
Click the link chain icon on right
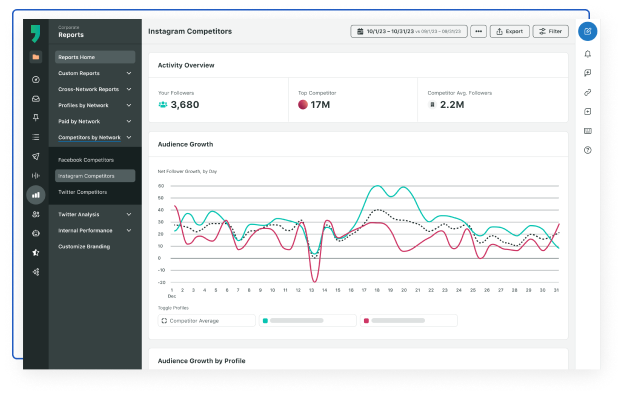[x=587, y=92]
